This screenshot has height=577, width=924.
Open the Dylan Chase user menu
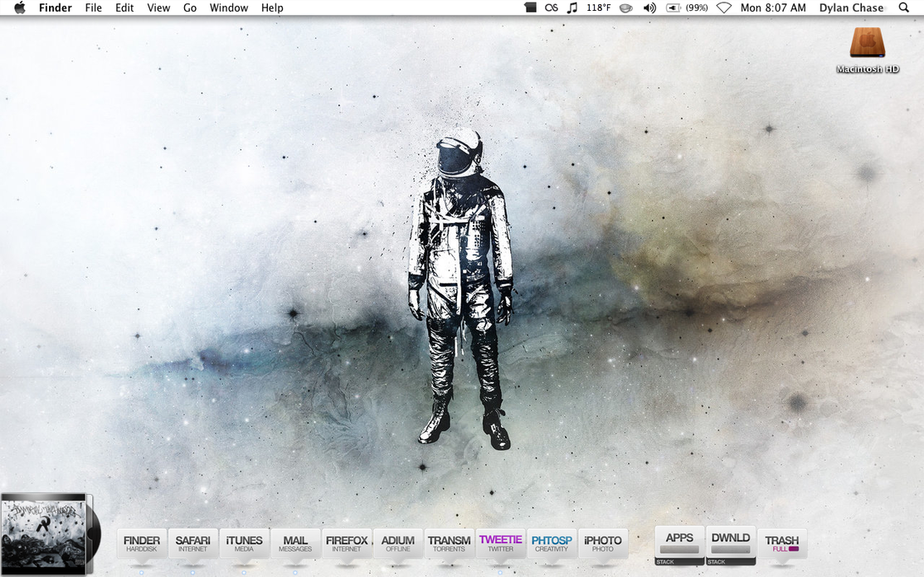pyautogui.click(x=851, y=7)
